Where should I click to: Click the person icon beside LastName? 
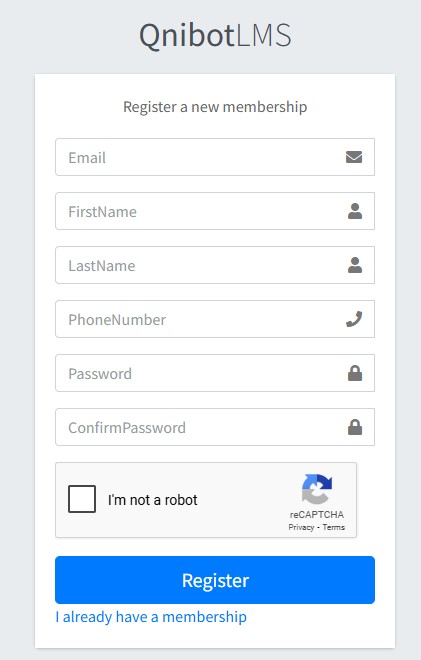pos(355,265)
